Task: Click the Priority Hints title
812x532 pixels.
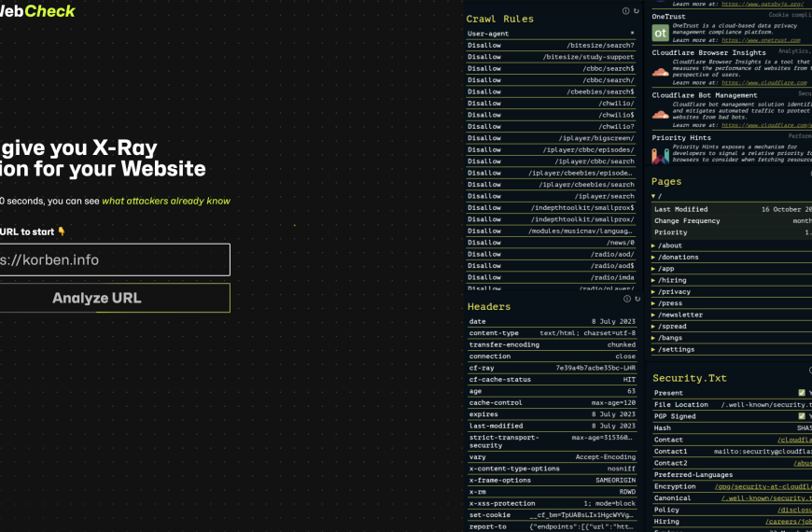Action: 681,138
